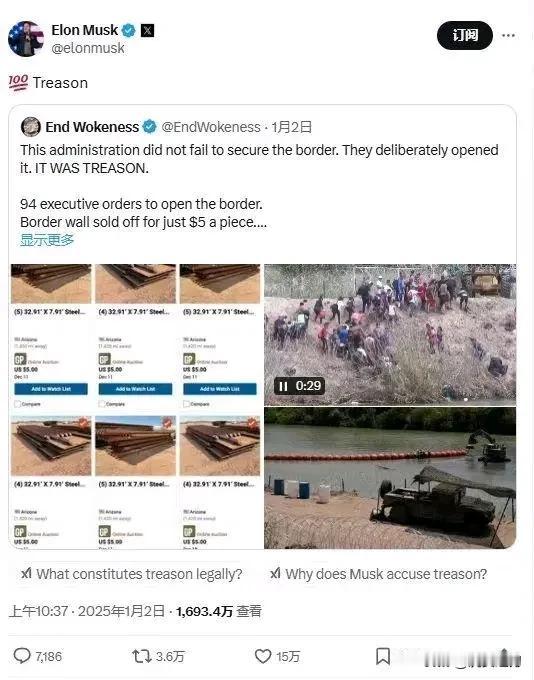This screenshot has width=534, height=680.
Task: Pause the video showing 0:29
Action: coord(283,386)
